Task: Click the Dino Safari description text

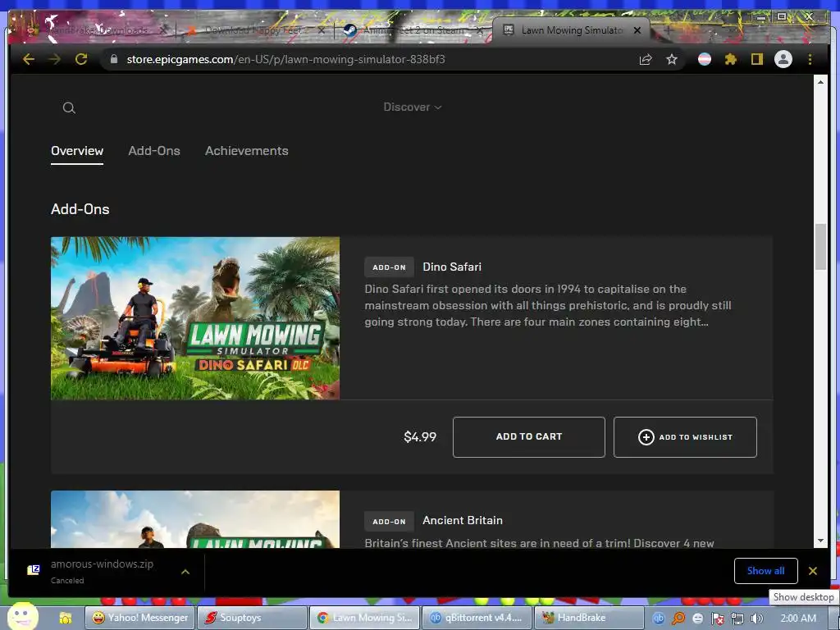Action: coord(548,305)
